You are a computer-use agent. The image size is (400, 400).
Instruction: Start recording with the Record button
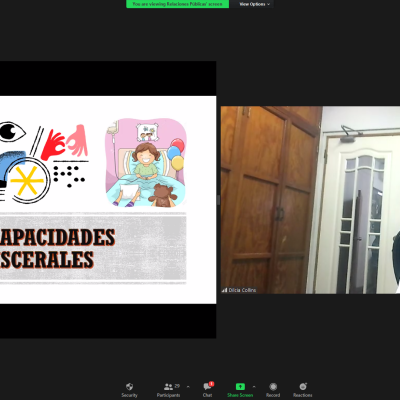coord(273,390)
